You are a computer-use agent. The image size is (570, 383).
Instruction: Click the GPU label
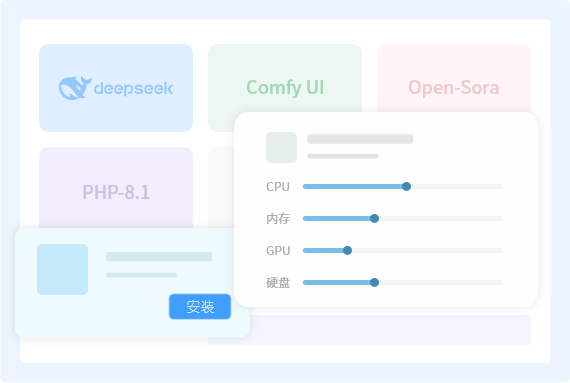[278, 251]
